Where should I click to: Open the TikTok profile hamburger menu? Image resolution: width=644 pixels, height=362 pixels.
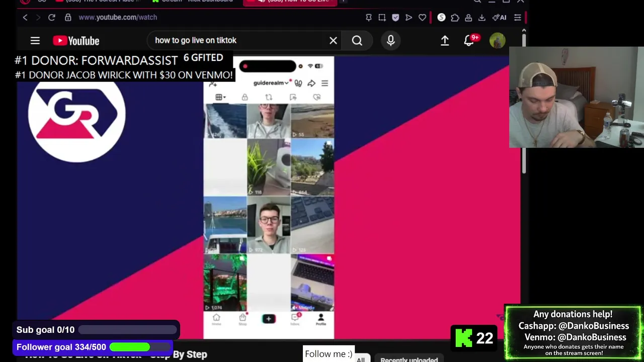(x=325, y=83)
